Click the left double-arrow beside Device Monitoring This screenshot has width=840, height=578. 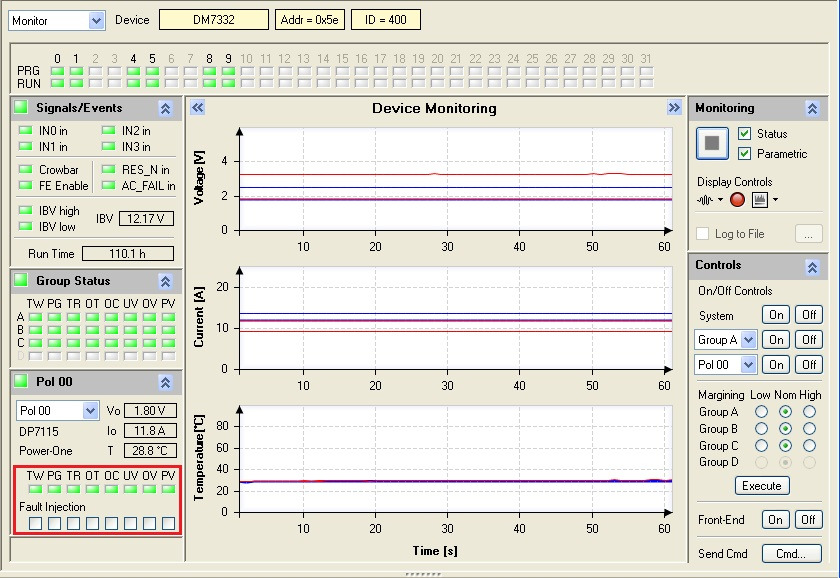(197, 108)
